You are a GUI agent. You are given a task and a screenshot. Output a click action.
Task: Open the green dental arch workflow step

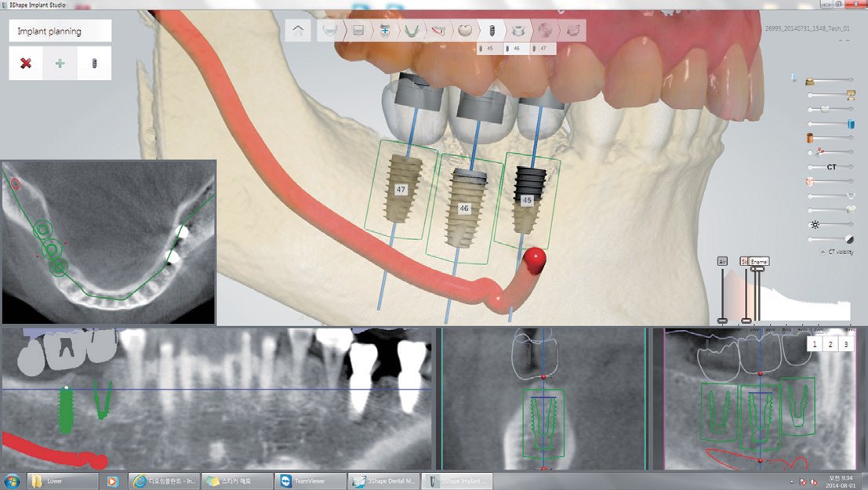[411, 30]
